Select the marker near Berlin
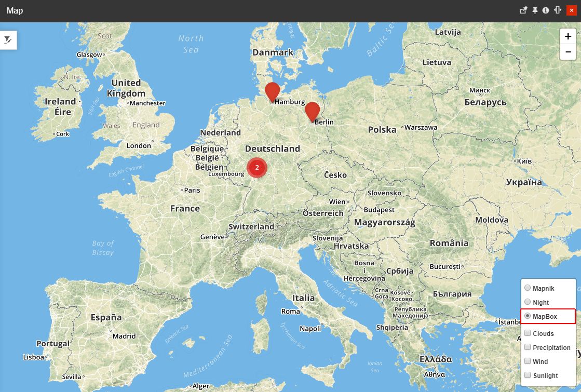The width and height of the screenshot is (581, 392). (x=312, y=112)
